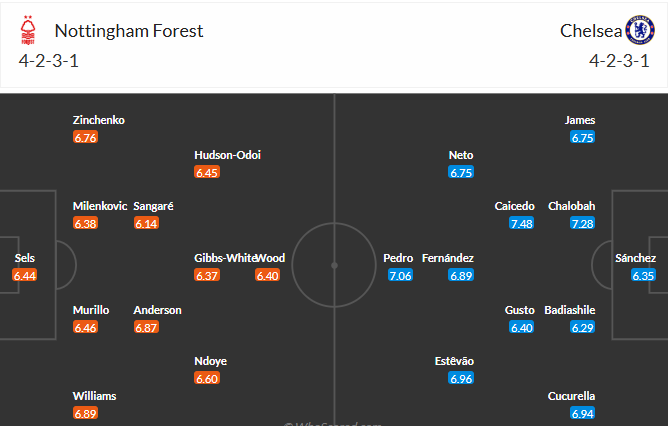Click Caicedo's 7.48 rating badge

click(x=521, y=223)
